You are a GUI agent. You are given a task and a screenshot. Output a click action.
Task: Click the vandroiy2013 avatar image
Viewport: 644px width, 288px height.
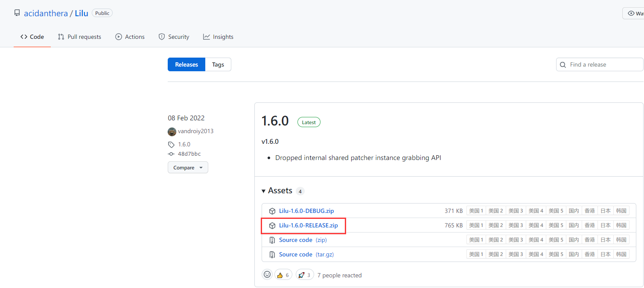click(x=172, y=131)
